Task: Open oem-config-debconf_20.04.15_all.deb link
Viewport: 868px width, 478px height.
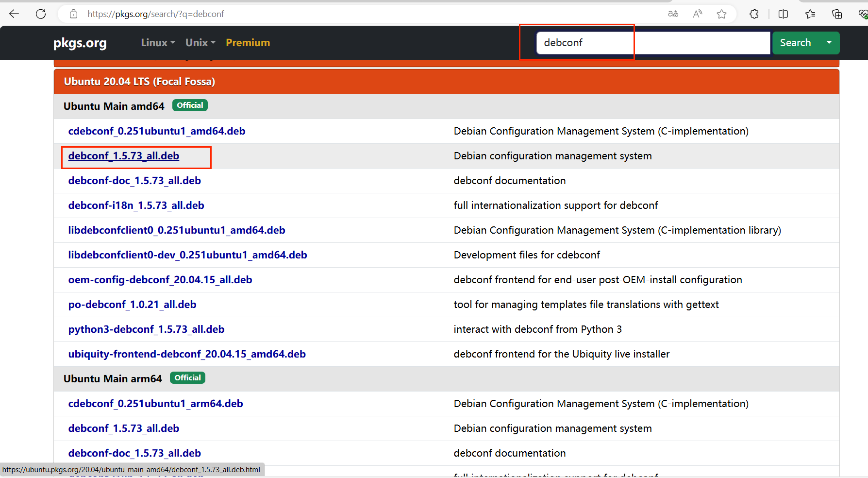Action: pos(160,280)
